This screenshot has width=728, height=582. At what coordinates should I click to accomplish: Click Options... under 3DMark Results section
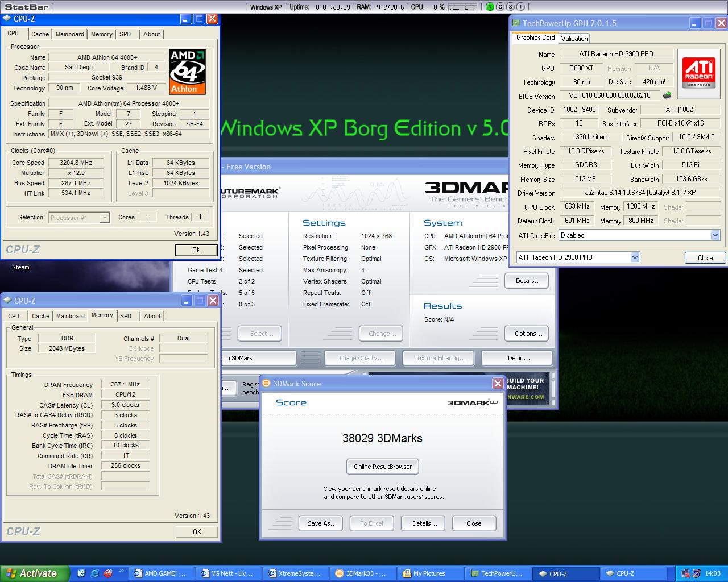(527, 334)
